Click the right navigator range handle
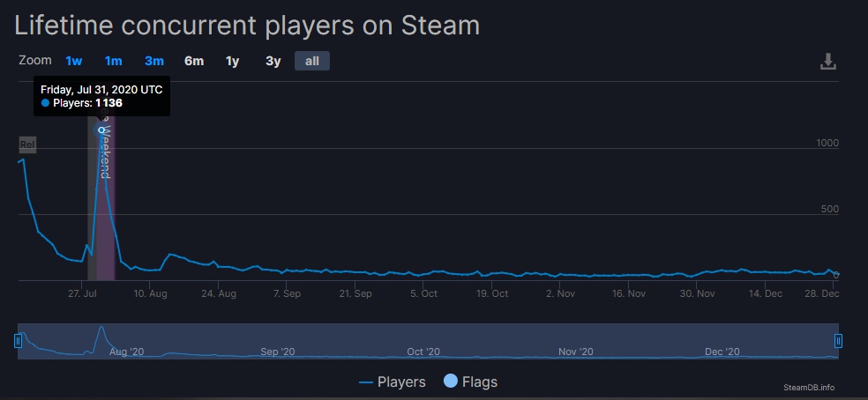Viewport: 868px width, 400px height. pyautogui.click(x=838, y=341)
